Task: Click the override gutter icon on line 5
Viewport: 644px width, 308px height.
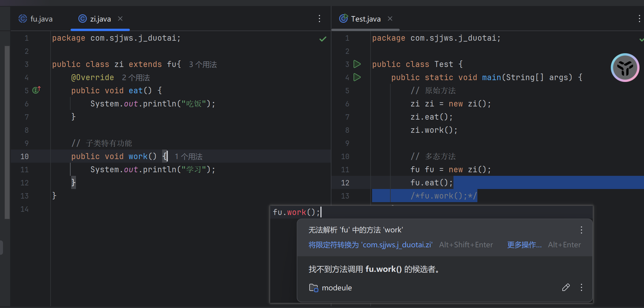Action: point(36,90)
